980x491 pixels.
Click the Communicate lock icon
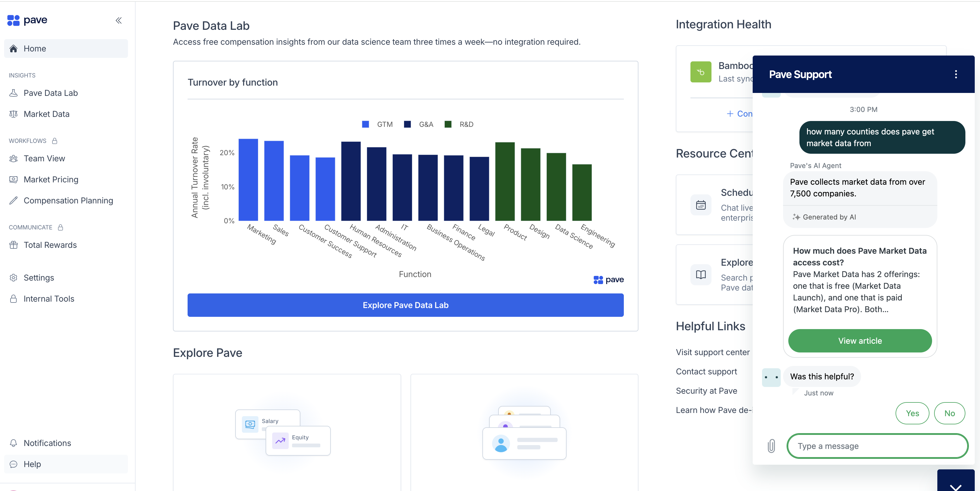tap(60, 227)
